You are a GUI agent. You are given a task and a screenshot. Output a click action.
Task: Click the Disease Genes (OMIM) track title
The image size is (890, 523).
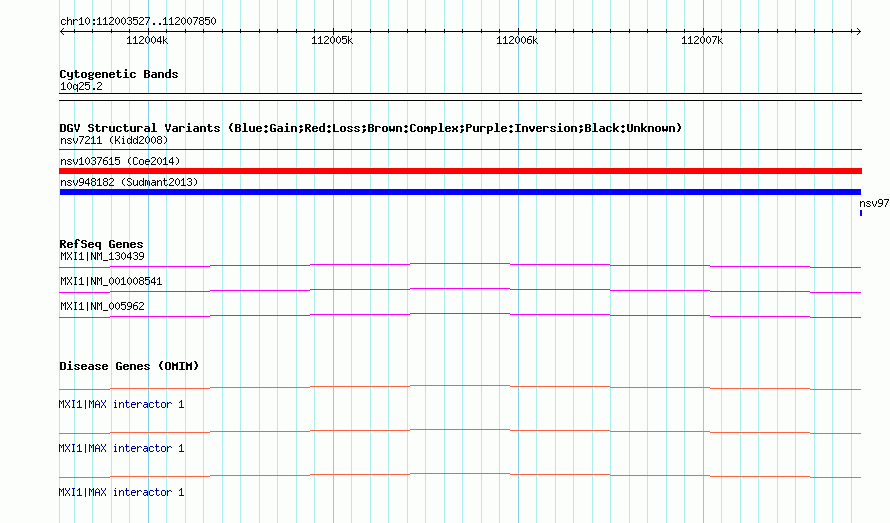pos(129,366)
